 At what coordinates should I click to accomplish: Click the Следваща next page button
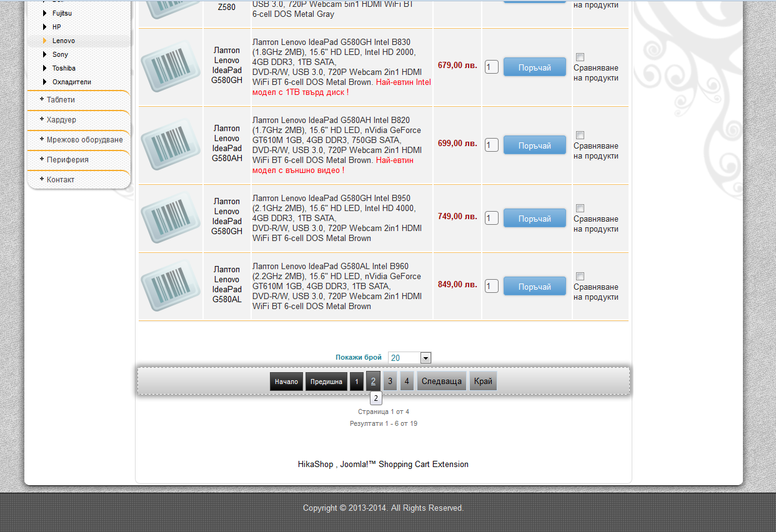click(x=442, y=381)
